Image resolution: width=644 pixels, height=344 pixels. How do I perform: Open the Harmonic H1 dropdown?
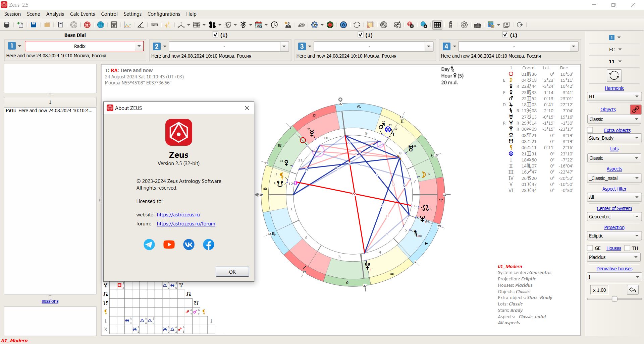[614, 96]
